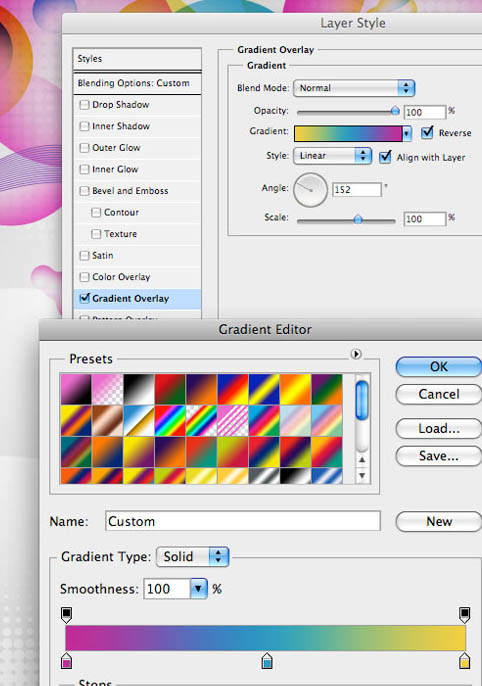The width and height of the screenshot is (482, 686).
Task: Click the Load... button
Action: coord(439,428)
